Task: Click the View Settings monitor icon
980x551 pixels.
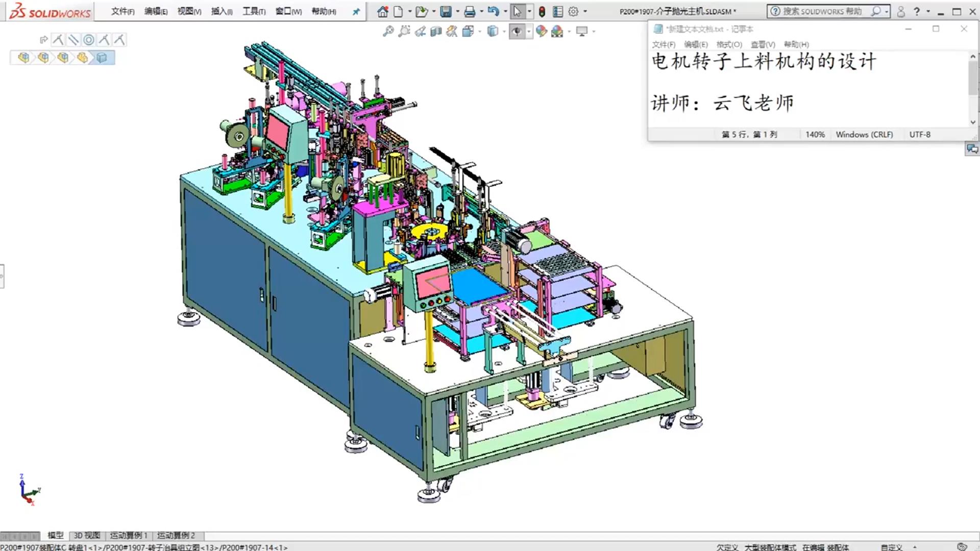Action: (582, 32)
